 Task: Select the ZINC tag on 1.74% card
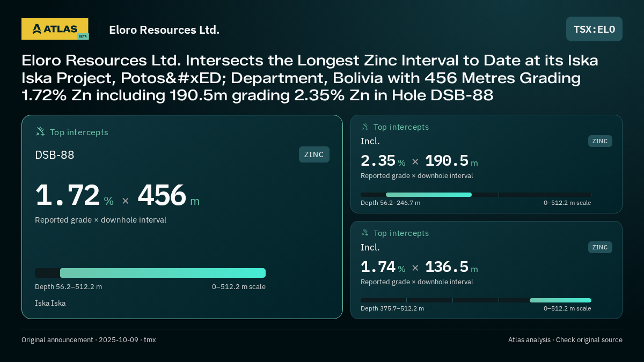pyautogui.click(x=600, y=247)
